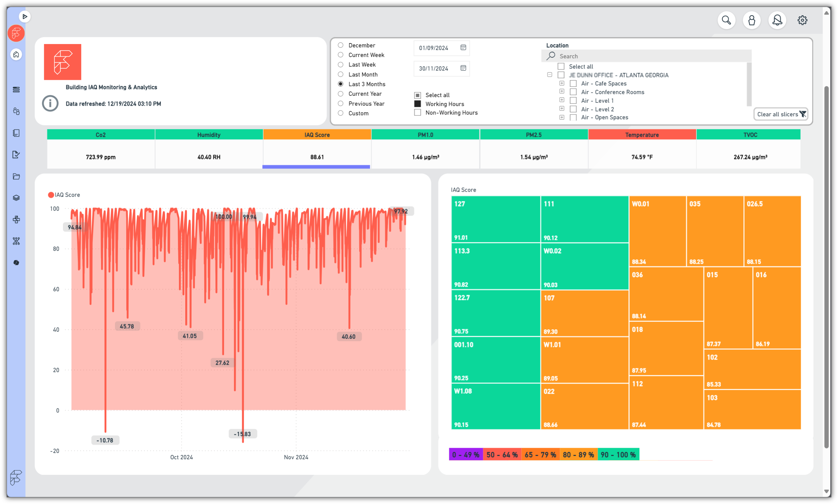Click the info icon beside Data refreshed
The image size is (838, 504).
tap(50, 103)
